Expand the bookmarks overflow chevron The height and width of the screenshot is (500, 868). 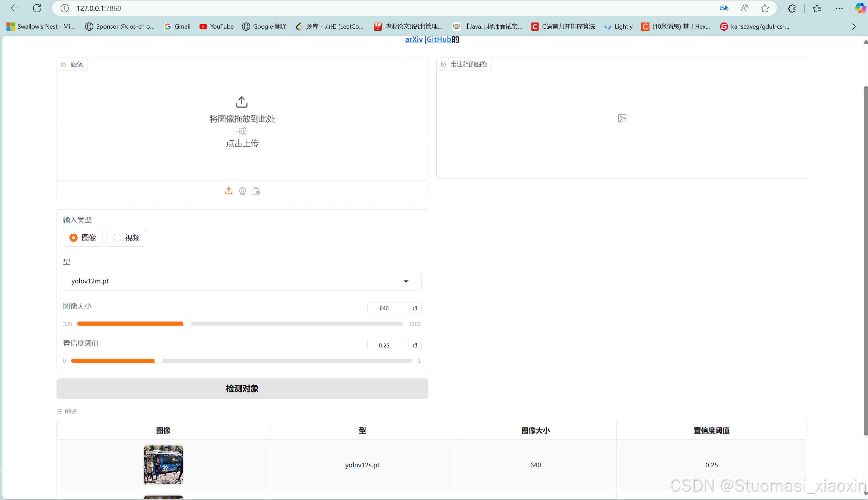854,27
